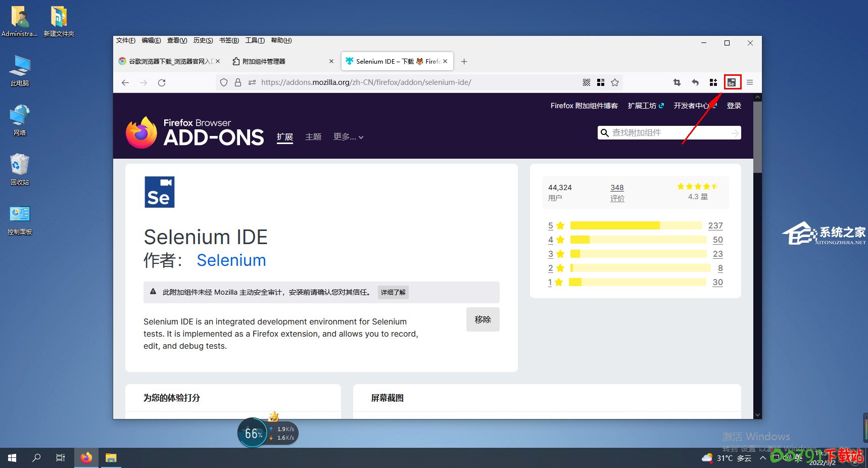This screenshot has width=868, height=468.
Task: Open the Windows Start menu
Action: pyautogui.click(x=12, y=458)
